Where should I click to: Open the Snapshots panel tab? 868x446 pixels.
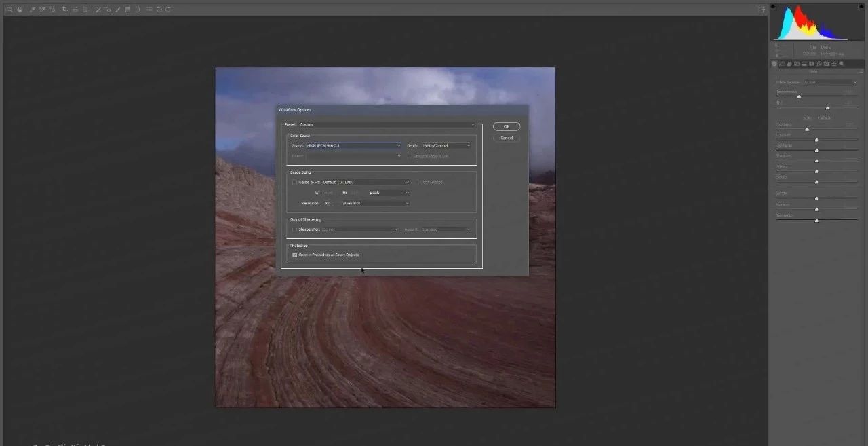click(x=841, y=64)
